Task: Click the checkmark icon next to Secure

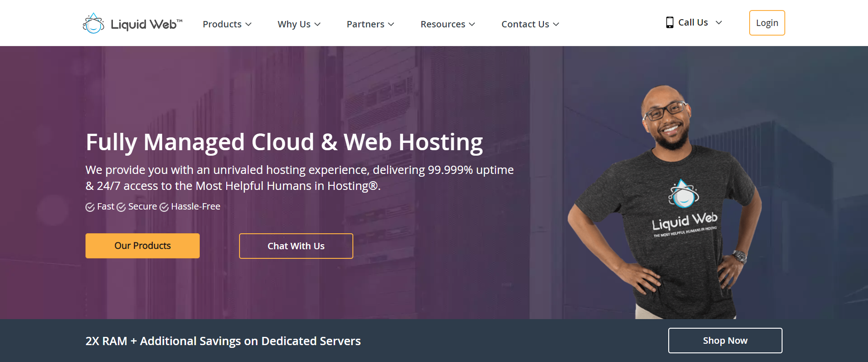Action: pyautogui.click(x=121, y=207)
